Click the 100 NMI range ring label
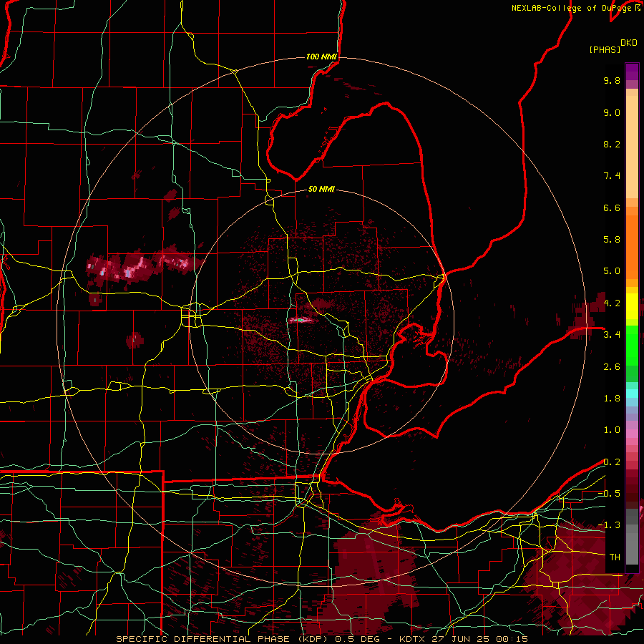The image size is (644, 644). point(321,57)
